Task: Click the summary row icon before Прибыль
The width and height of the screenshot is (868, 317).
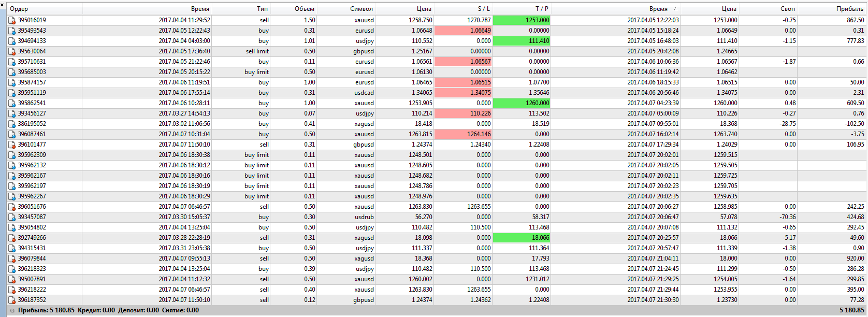Action: (x=12, y=311)
